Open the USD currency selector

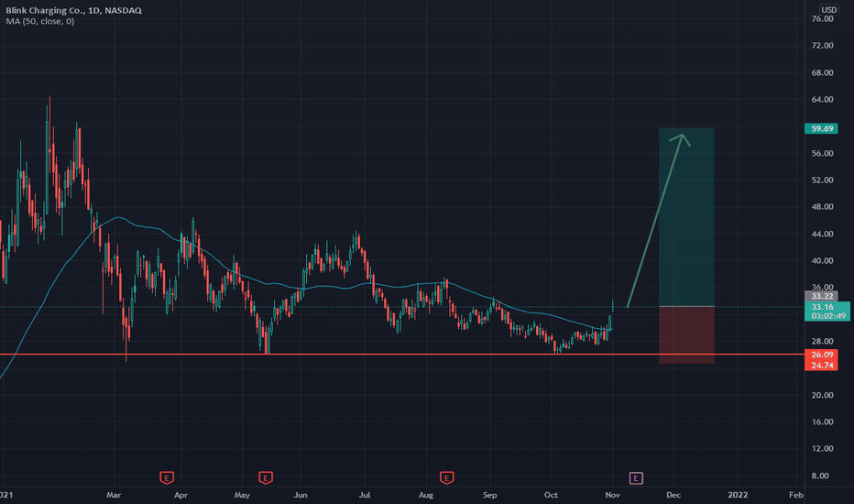click(x=829, y=10)
